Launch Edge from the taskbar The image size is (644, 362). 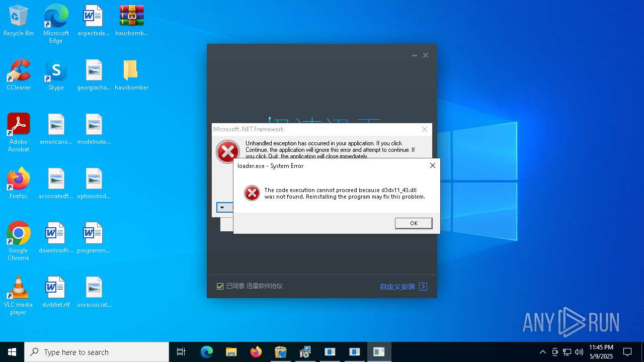click(207, 352)
